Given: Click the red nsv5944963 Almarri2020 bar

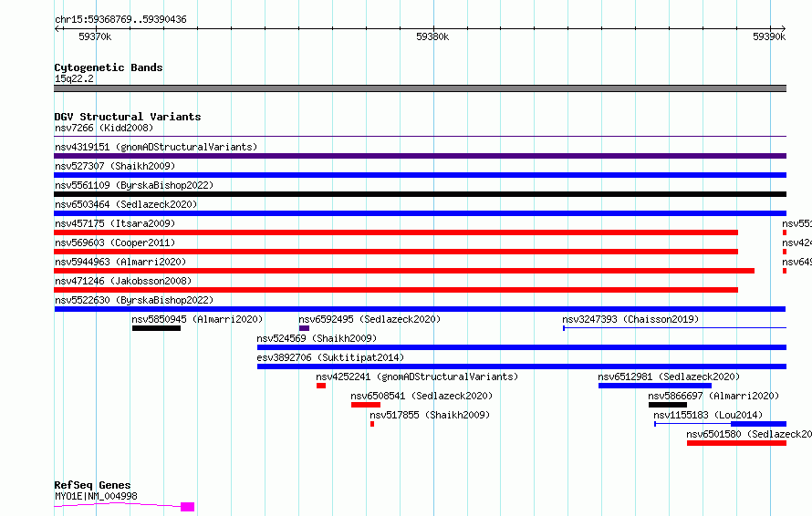Looking at the screenshot, I should point(404,271).
